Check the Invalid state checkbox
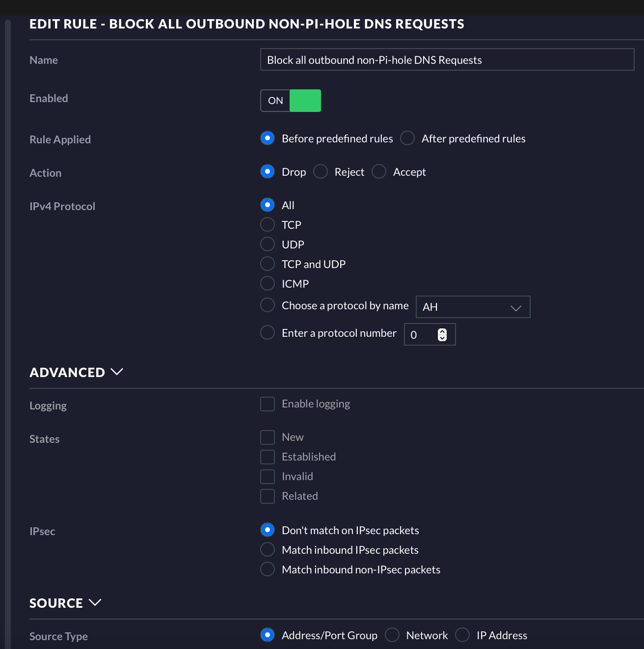This screenshot has height=649, width=644. (x=268, y=477)
